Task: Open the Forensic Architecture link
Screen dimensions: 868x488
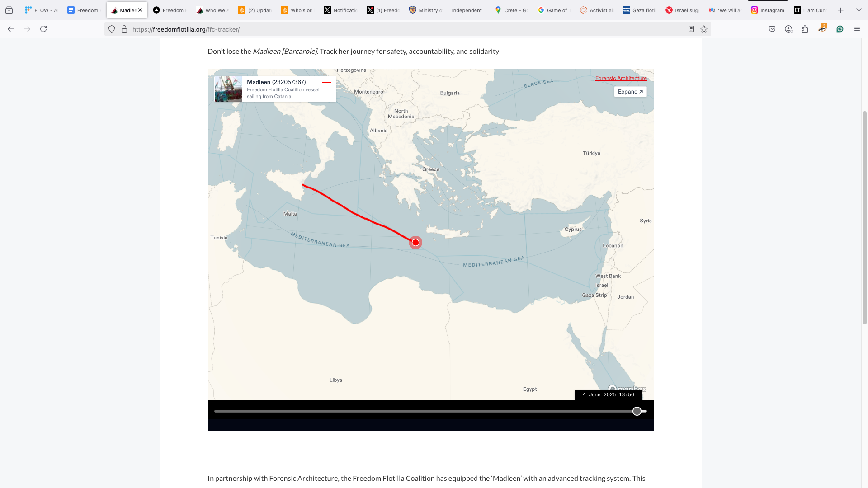Action: [621, 78]
